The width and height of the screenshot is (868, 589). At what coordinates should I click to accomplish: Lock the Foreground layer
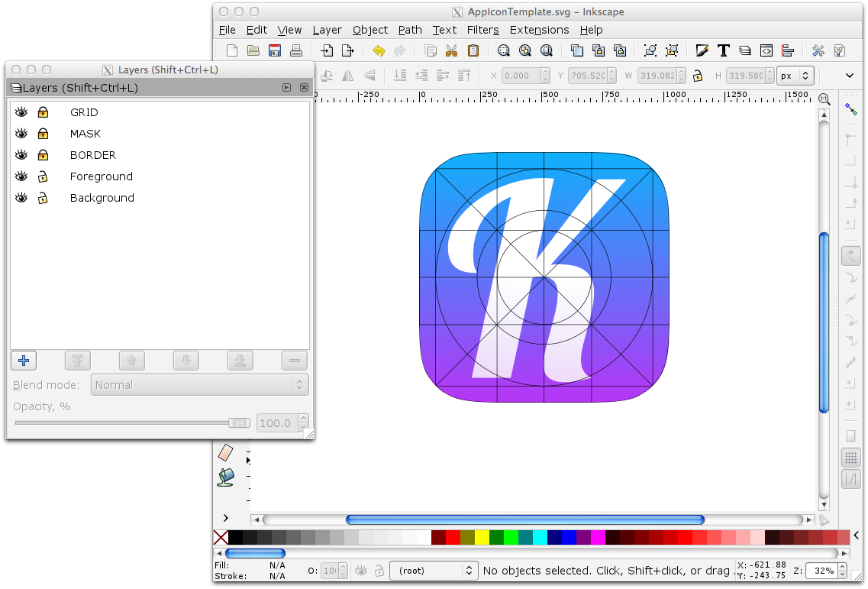43,176
